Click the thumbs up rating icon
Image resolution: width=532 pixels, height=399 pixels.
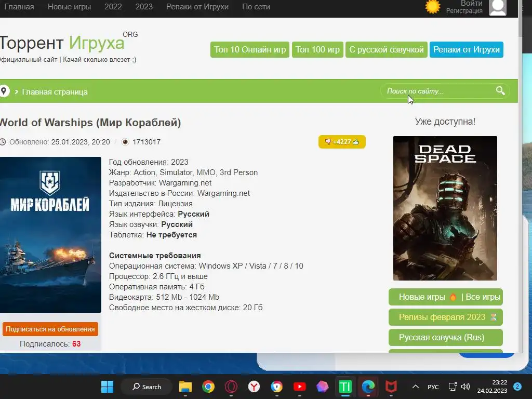coord(356,142)
